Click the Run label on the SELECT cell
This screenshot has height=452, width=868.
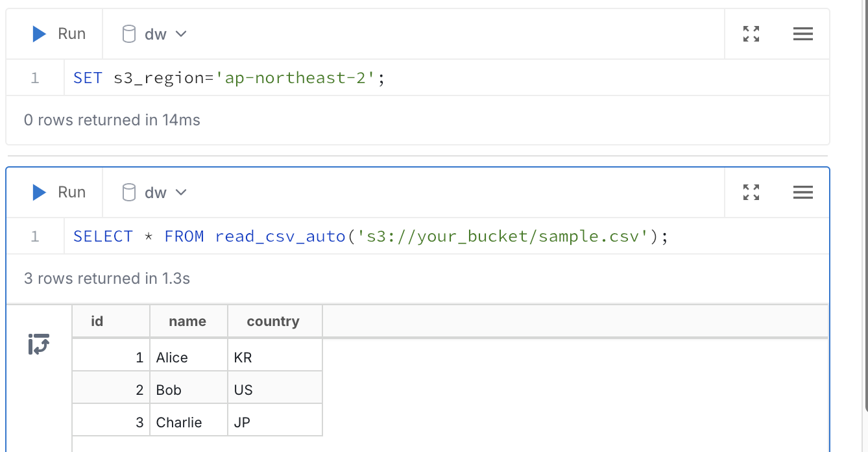pyautogui.click(x=72, y=192)
